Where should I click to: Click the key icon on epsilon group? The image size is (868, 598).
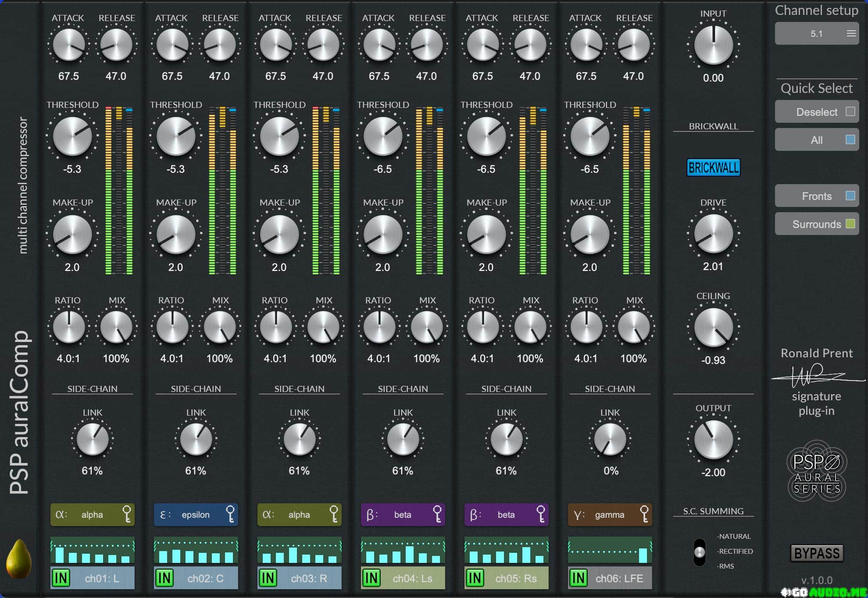click(x=230, y=514)
